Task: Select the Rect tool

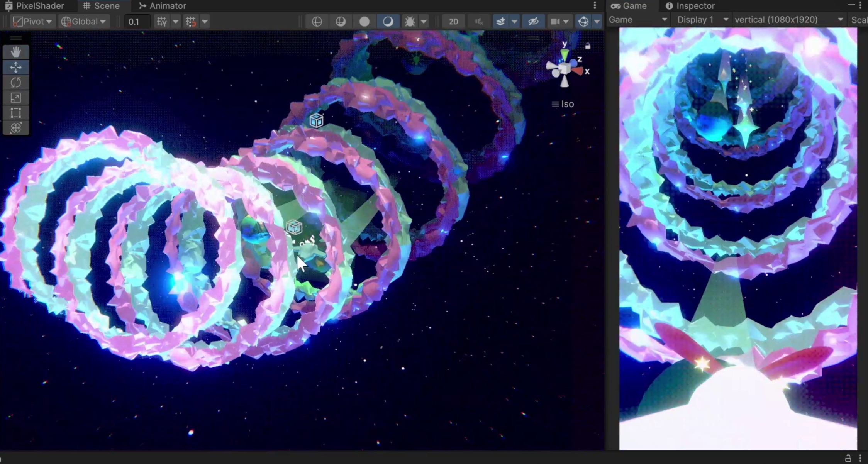Action: click(x=16, y=113)
